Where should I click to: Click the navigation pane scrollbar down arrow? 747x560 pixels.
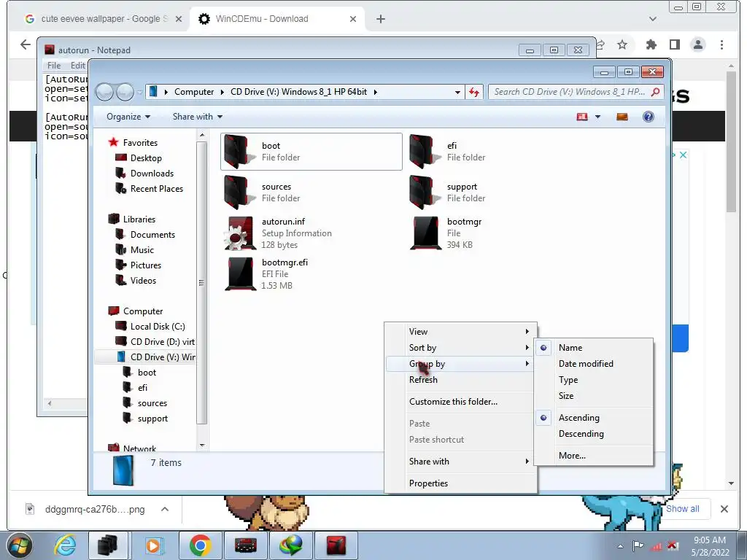click(202, 446)
